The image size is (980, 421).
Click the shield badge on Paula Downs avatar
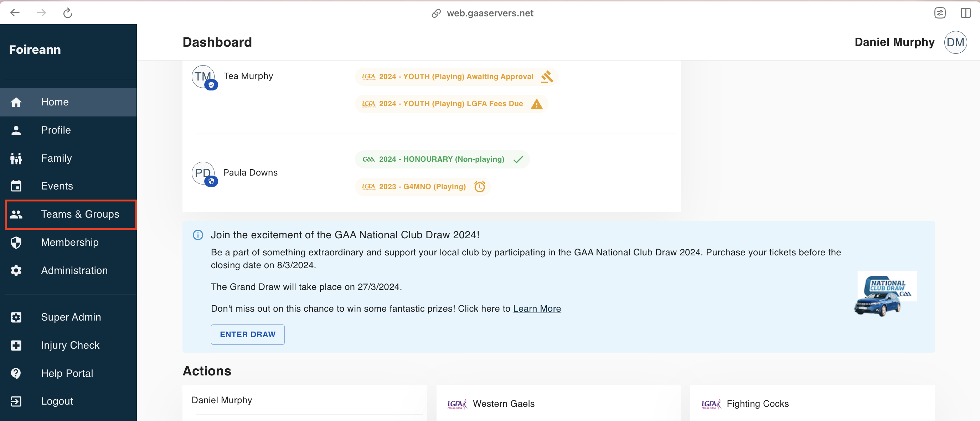(x=211, y=181)
